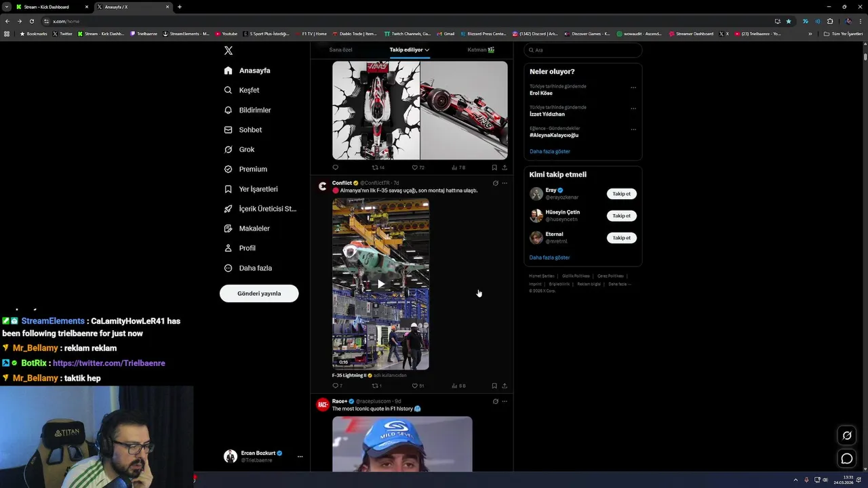The image size is (868, 488).
Task: Click twitter.com/Trielbaenre link in chat
Action: point(109,363)
